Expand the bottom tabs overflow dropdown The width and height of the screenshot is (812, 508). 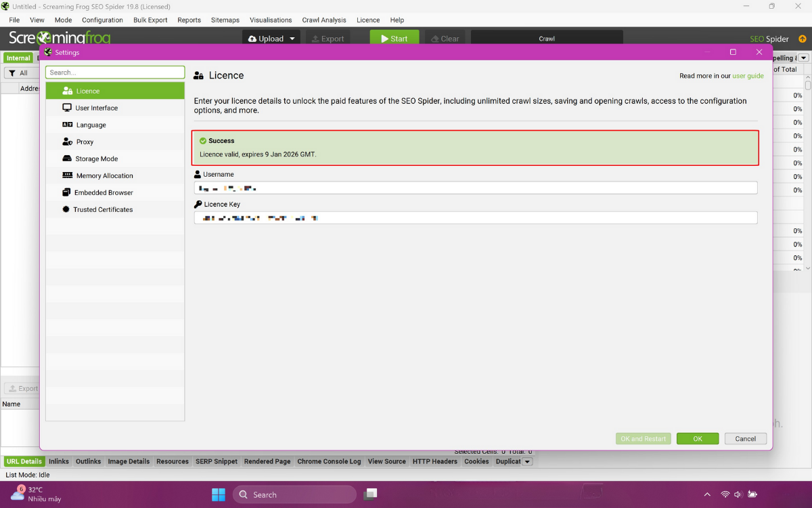pyautogui.click(x=527, y=461)
